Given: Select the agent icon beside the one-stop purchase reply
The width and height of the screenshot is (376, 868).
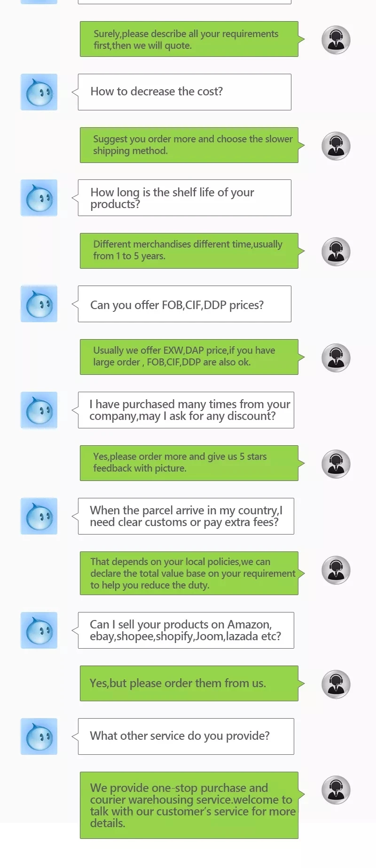Looking at the screenshot, I should coord(336,790).
